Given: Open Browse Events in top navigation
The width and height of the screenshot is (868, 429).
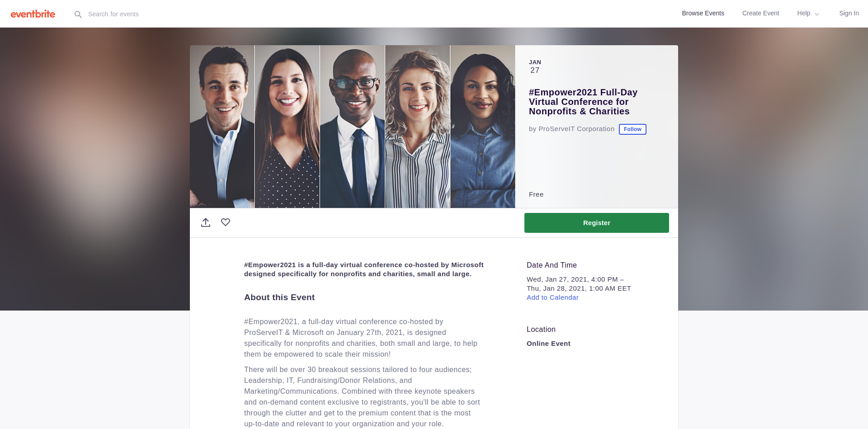Looking at the screenshot, I should [x=703, y=14].
